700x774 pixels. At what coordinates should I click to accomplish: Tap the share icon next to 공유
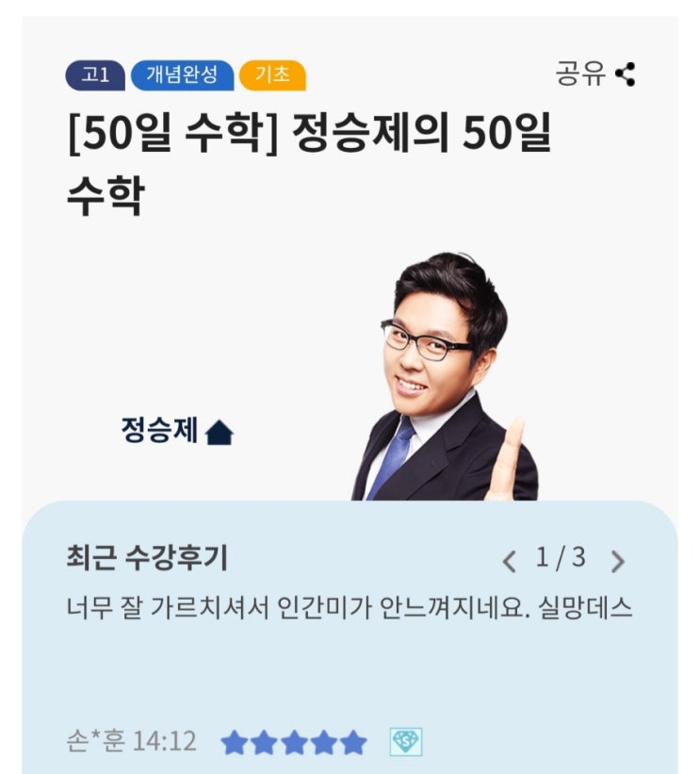pyautogui.click(x=625, y=74)
